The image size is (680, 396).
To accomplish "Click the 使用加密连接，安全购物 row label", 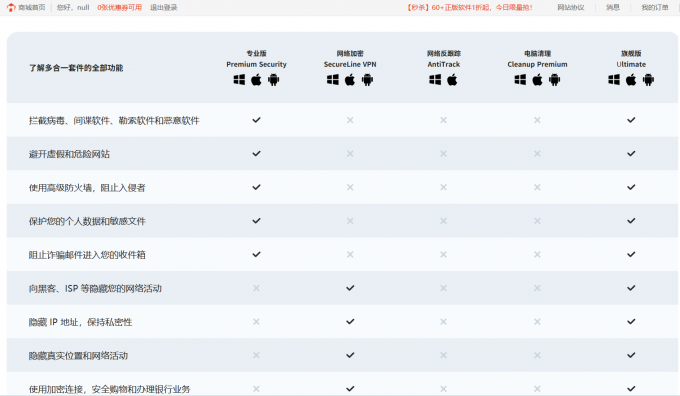I will click(109, 389).
